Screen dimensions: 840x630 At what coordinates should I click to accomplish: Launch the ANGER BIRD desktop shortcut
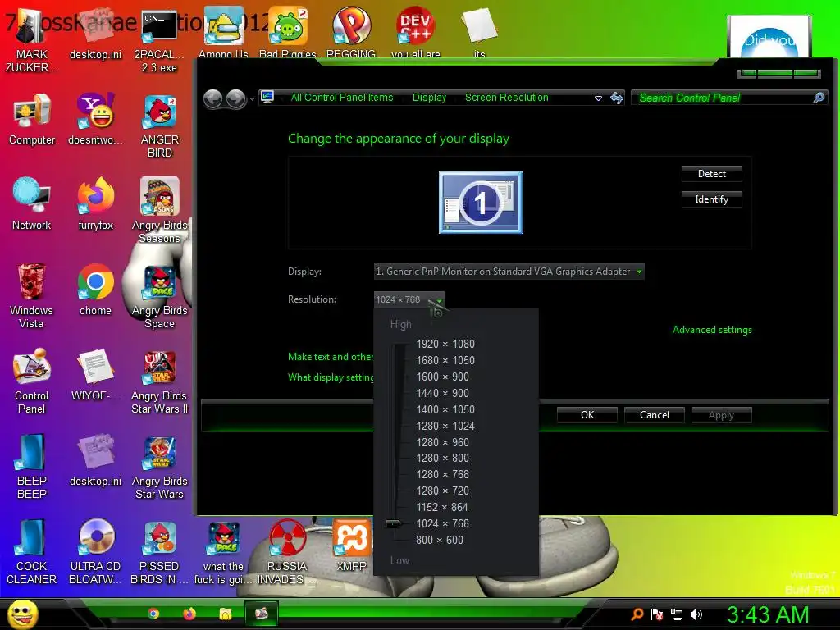coord(159,126)
